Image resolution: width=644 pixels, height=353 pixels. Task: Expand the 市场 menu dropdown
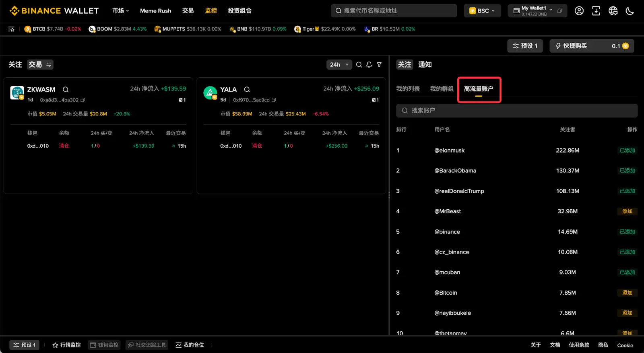(120, 11)
